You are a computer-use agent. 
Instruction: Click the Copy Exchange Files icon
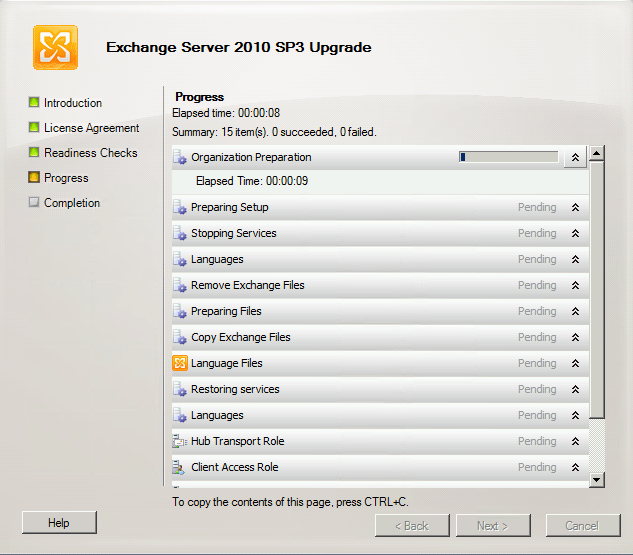pos(180,337)
